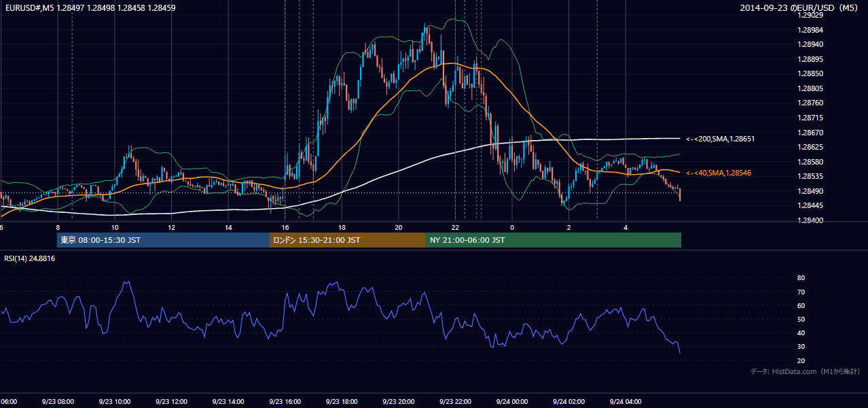This screenshot has height=408, width=868.
Task: Click the 1.28984 price axis label
Action: 811,30
